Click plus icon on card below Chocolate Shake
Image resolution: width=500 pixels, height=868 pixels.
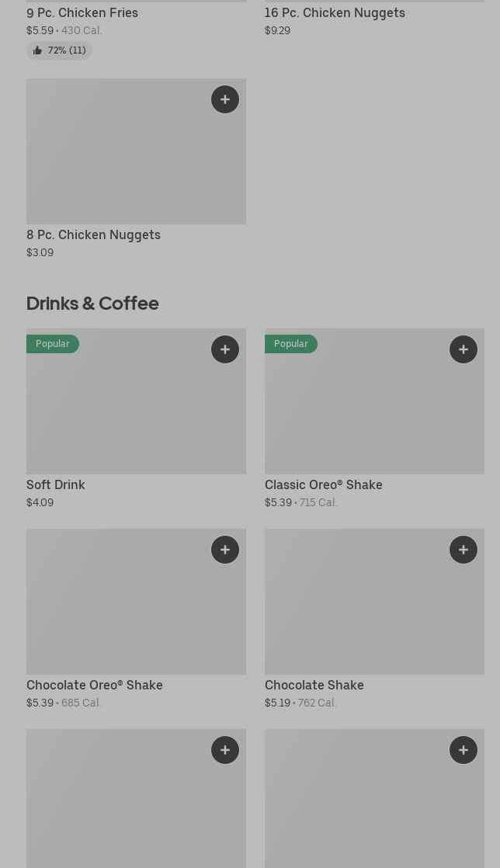464,750
